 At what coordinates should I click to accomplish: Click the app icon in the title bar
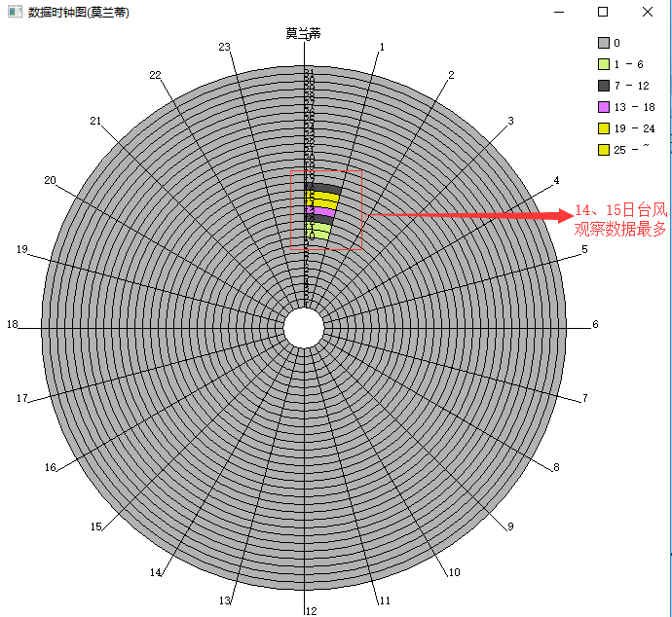(15, 12)
